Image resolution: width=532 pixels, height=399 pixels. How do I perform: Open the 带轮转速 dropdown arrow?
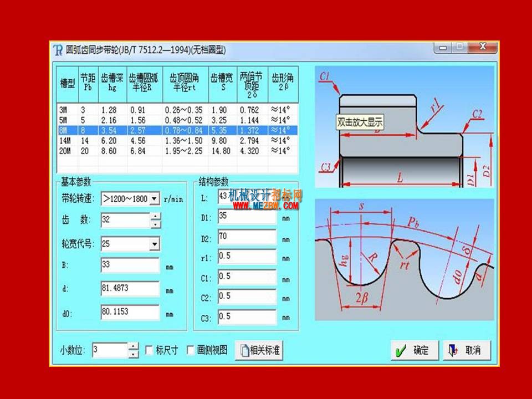155,198
